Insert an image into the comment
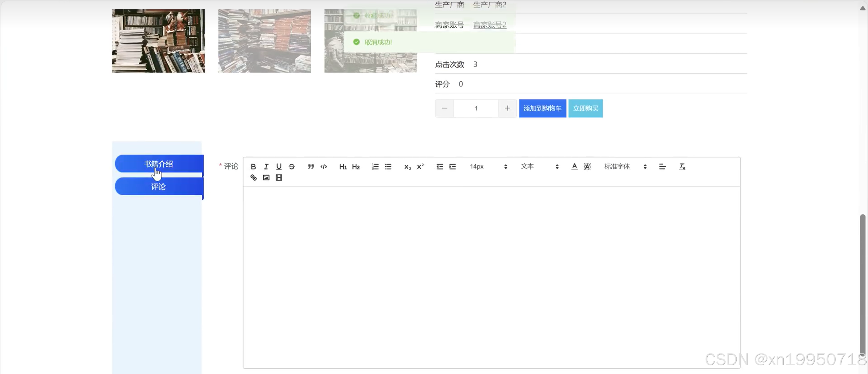 266,178
